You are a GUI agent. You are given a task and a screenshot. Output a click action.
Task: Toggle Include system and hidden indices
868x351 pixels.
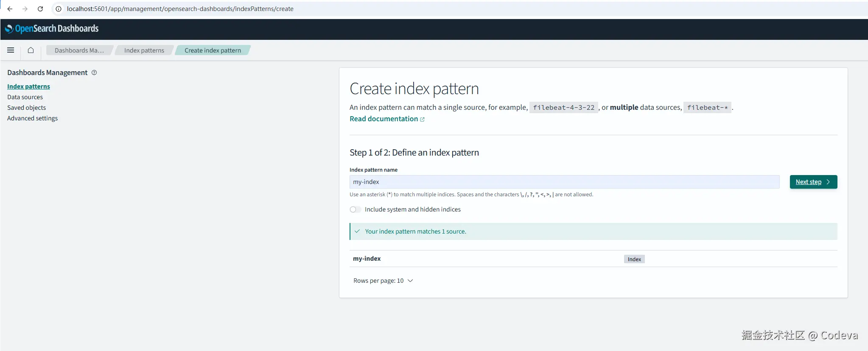point(355,209)
